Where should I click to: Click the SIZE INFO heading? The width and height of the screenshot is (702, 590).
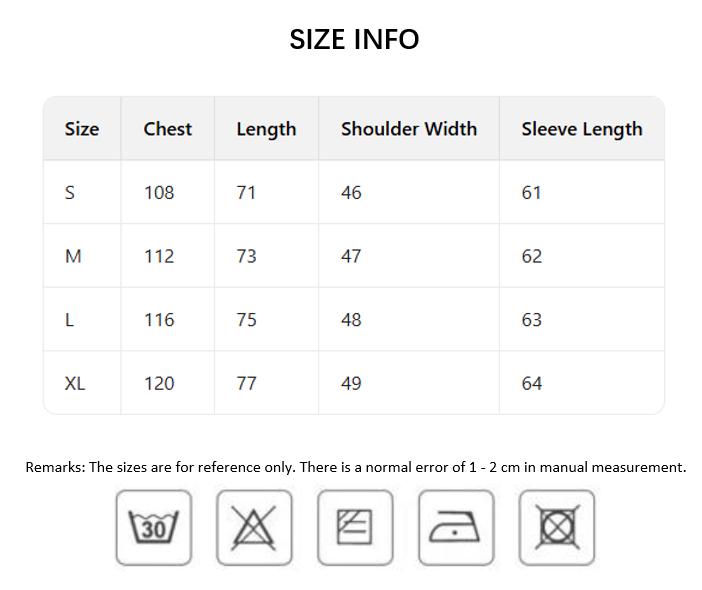(354, 39)
